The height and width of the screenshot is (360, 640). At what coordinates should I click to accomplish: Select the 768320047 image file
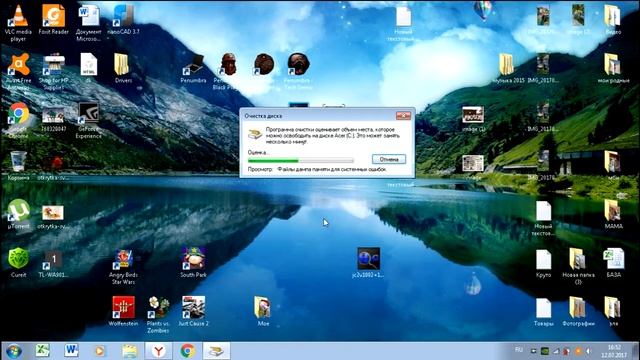[53, 119]
